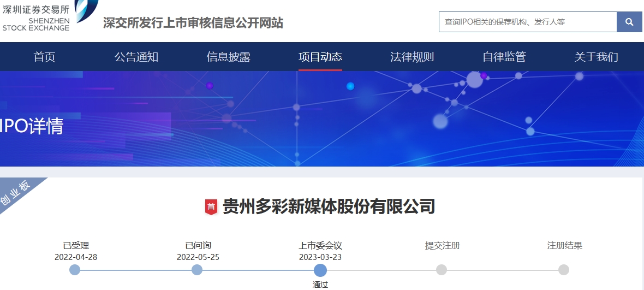Open the 自律监管 menu
The height and width of the screenshot is (290, 644).
click(504, 57)
